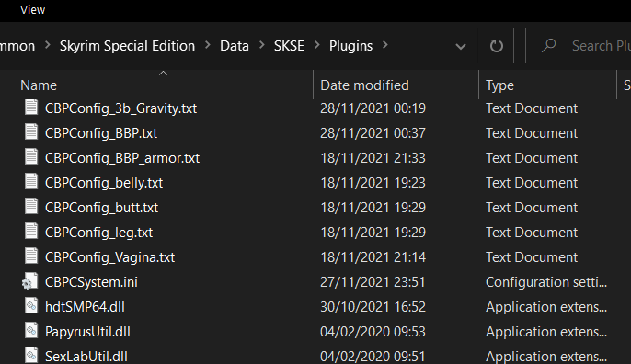Click DLL icon of SexLabUtil.dll
Screen dimensions: 631x364
[x=31, y=355]
